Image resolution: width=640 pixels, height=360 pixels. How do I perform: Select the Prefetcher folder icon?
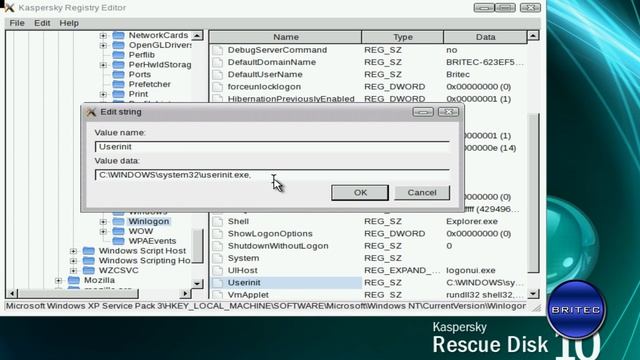118,84
